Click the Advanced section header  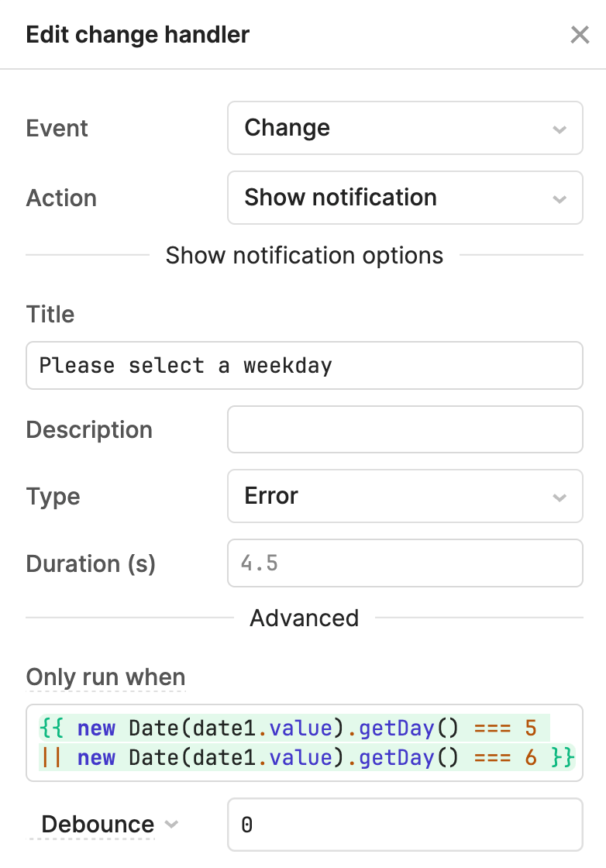(x=304, y=618)
